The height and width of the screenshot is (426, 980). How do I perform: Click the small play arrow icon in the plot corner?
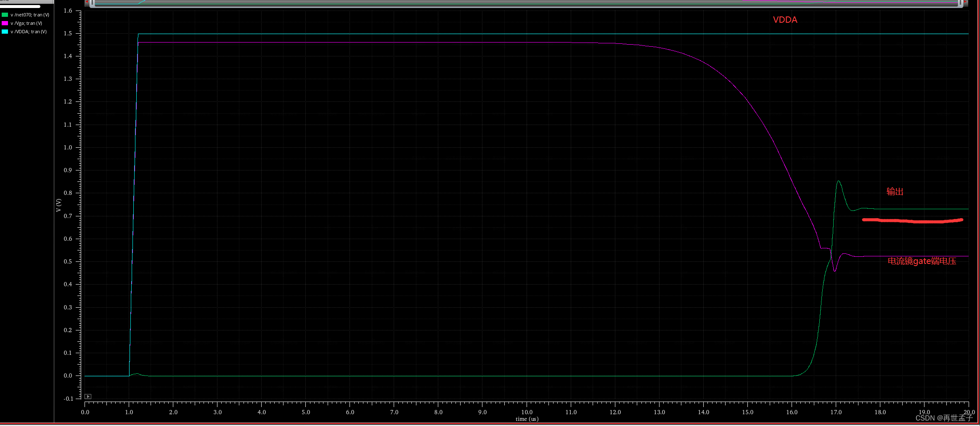(88, 397)
